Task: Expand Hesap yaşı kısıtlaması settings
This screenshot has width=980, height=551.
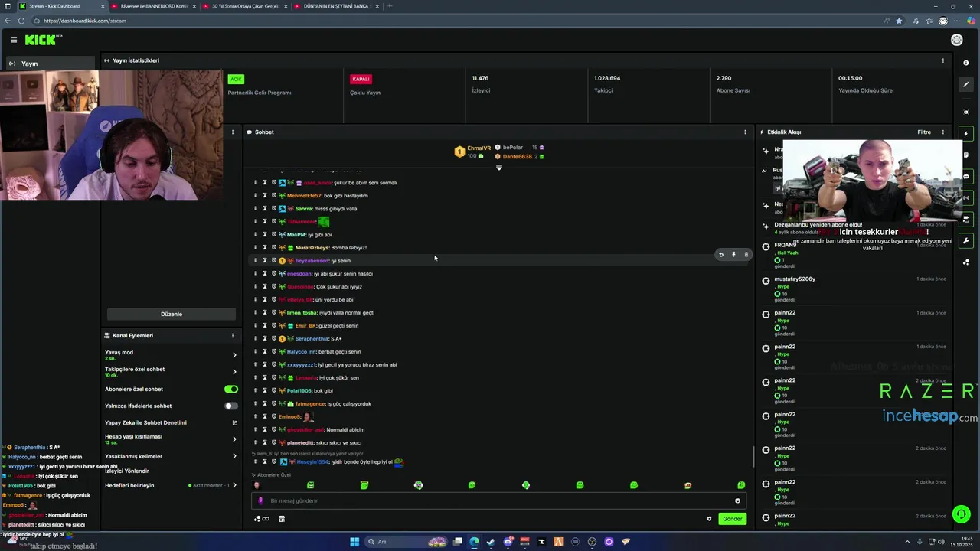Action: pos(234,439)
